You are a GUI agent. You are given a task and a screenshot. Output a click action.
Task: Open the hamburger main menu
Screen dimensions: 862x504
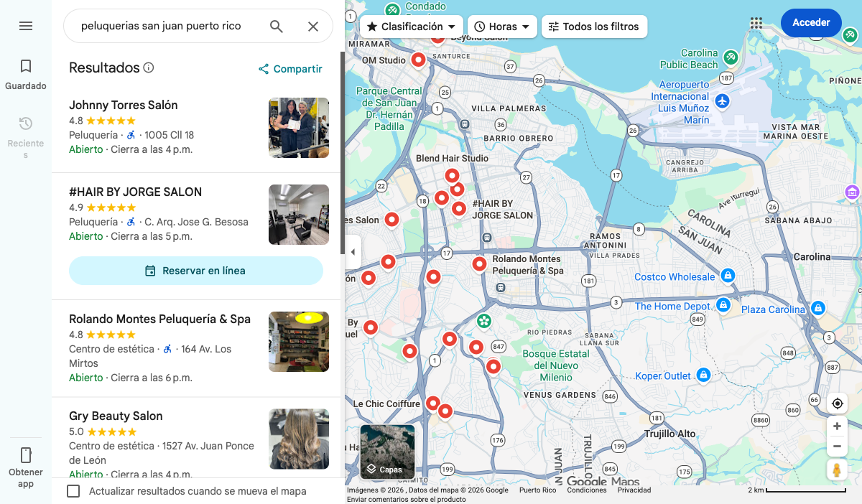coord(26,26)
